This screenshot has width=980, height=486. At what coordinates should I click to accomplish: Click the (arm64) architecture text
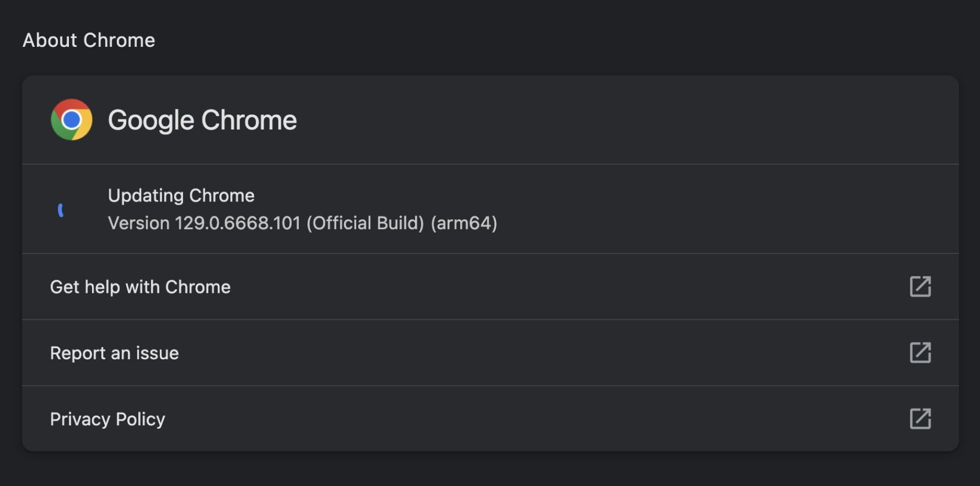click(x=464, y=223)
